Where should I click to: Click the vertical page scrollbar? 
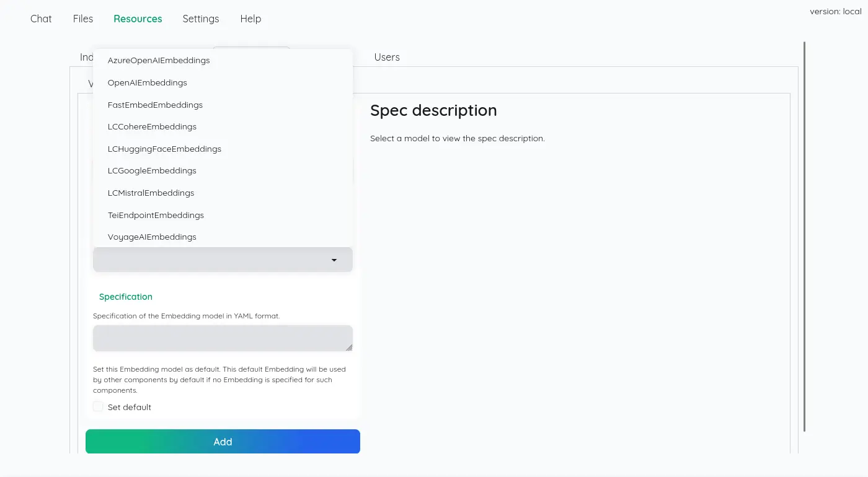(804, 235)
